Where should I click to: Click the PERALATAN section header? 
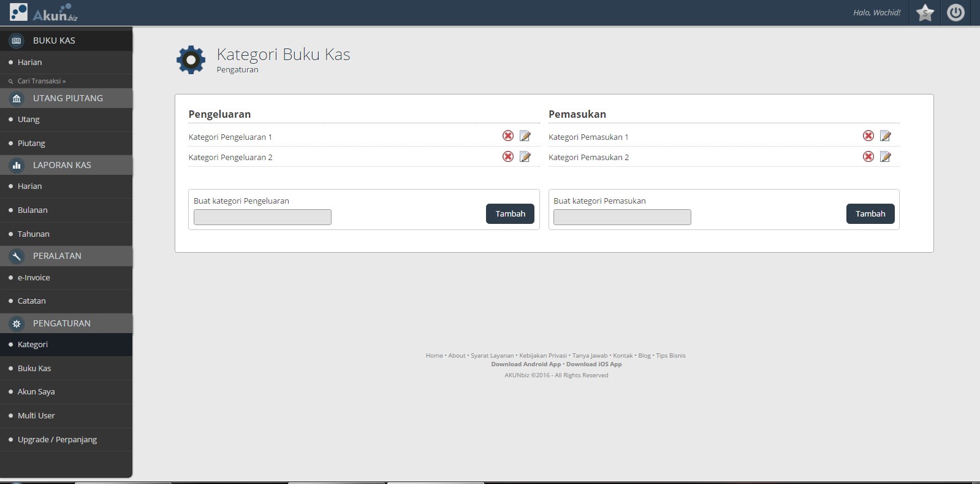(x=66, y=256)
